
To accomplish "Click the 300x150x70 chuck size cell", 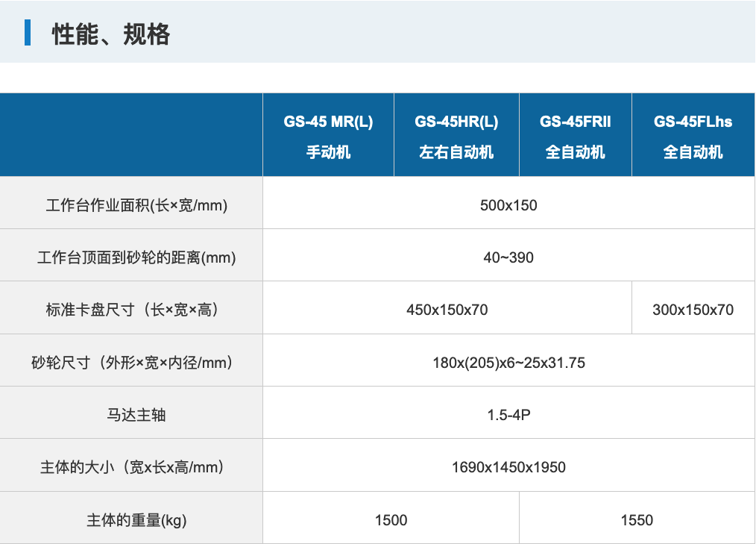I will [x=693, y=310].
